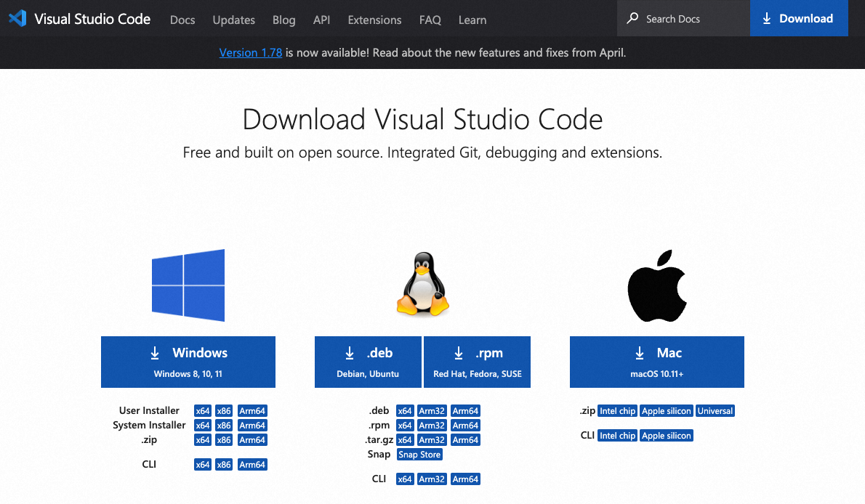Viewport: 865px width, 504px height.
Task: Choose Windows .zip x86 download
Action: click(x=223, y=440)
